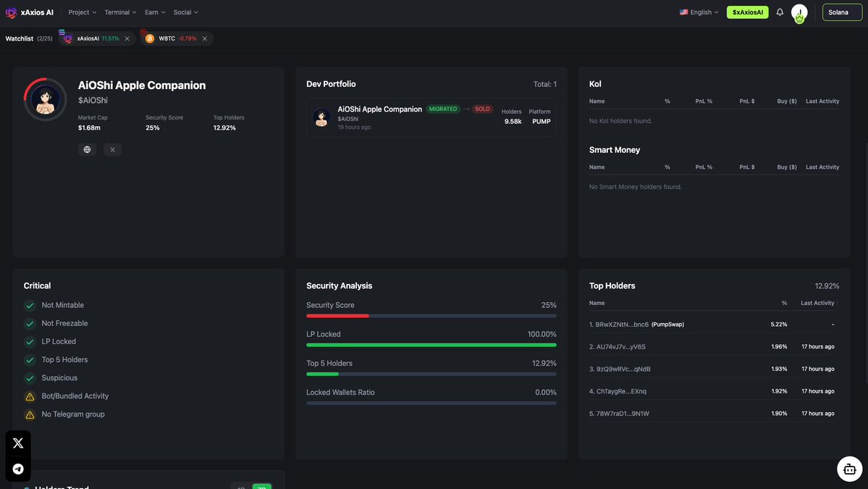Screen dimensions: 868x489
Task: Click the Locked Wallets Ratio bar
Action: tap(431, 404)
